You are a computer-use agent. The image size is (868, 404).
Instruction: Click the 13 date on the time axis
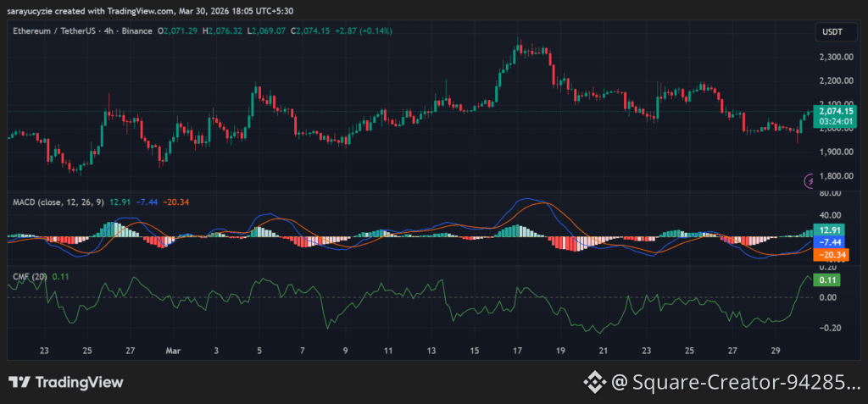pyautogui.click(x=431, y=351)
